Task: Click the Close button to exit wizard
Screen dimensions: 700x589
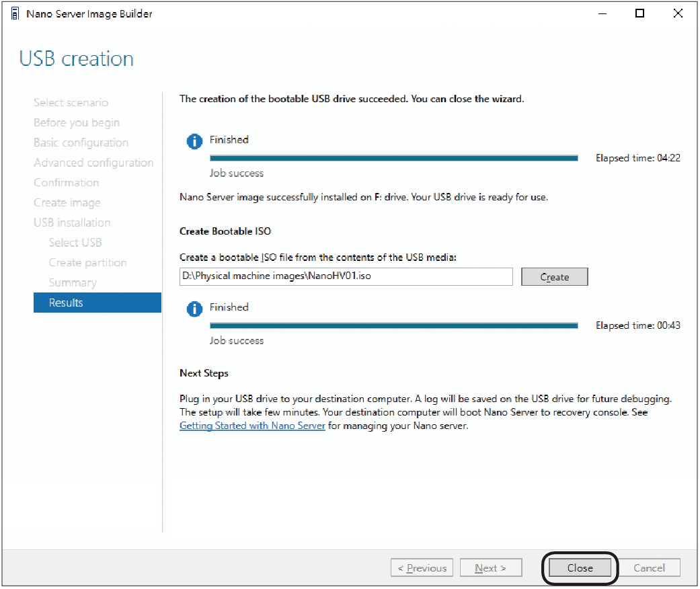Action: pyautogui.click(x=580, y=568)
